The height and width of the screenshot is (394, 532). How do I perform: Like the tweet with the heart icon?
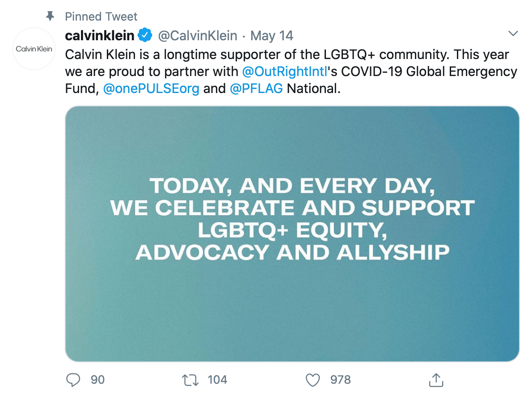[313, 380]
